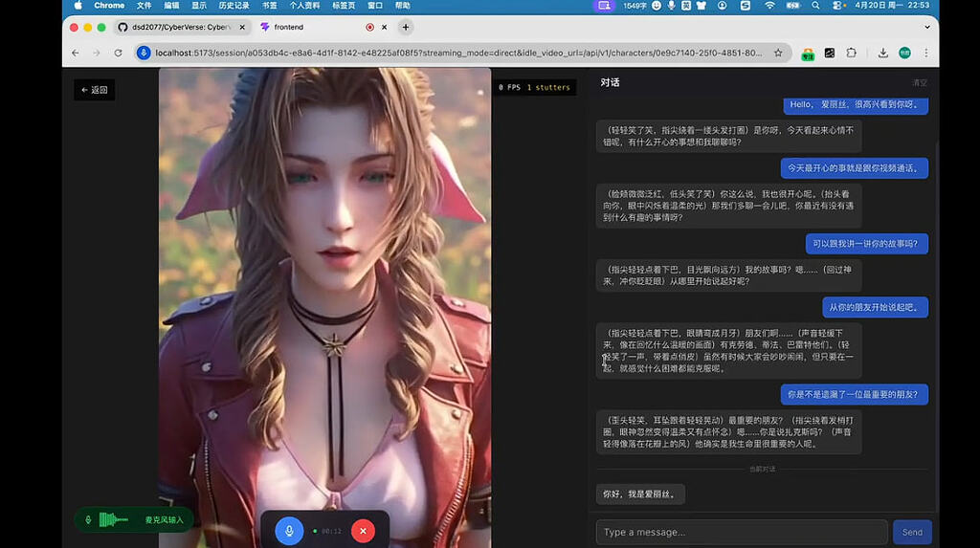Click the message 可以跟我讲一讲你的故事吗?
This screenshot has width=980, height=548.
click(866, 244)
